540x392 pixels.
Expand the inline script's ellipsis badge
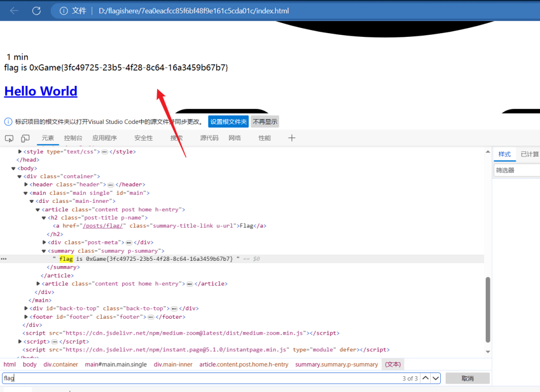pyautogui.click(x=55, y=342)
